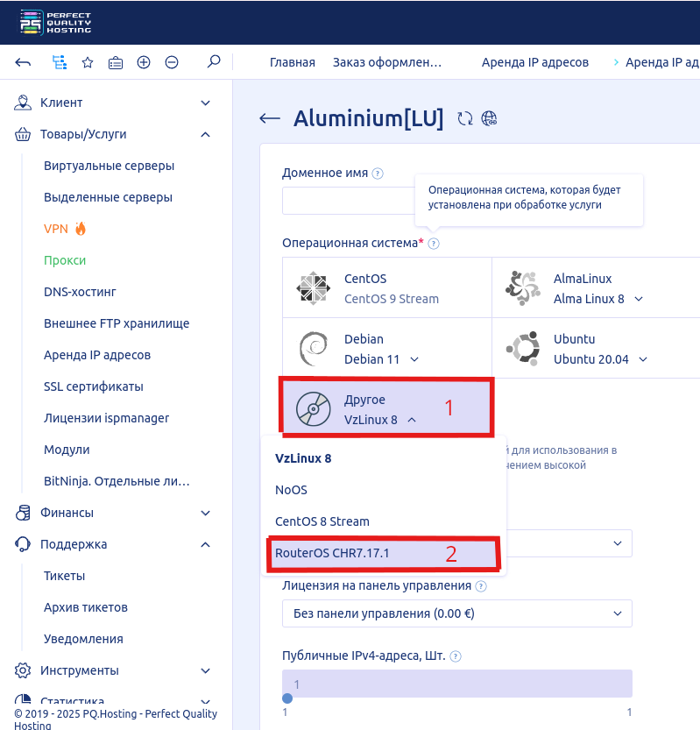Image resolution: width=700 pixels, height=730 pixels.
Task: Click the globe icon next to Aluminium[LU]
Action: click(489, 118)
